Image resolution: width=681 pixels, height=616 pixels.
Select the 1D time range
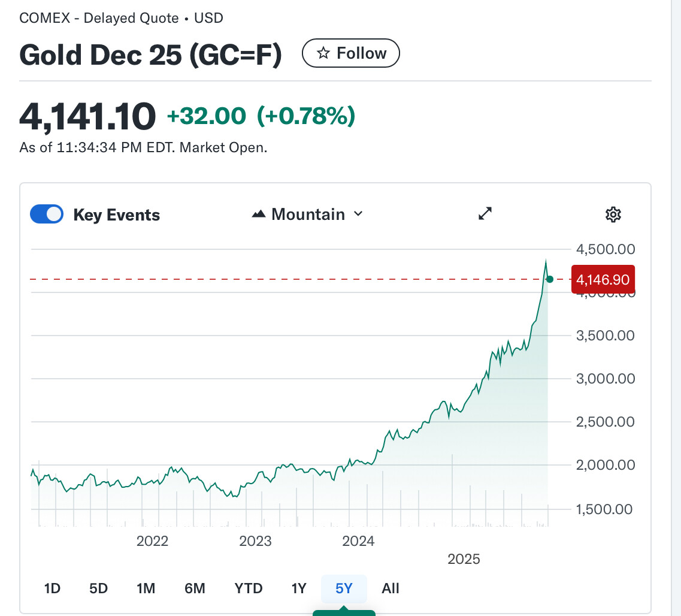click(52, 588)
